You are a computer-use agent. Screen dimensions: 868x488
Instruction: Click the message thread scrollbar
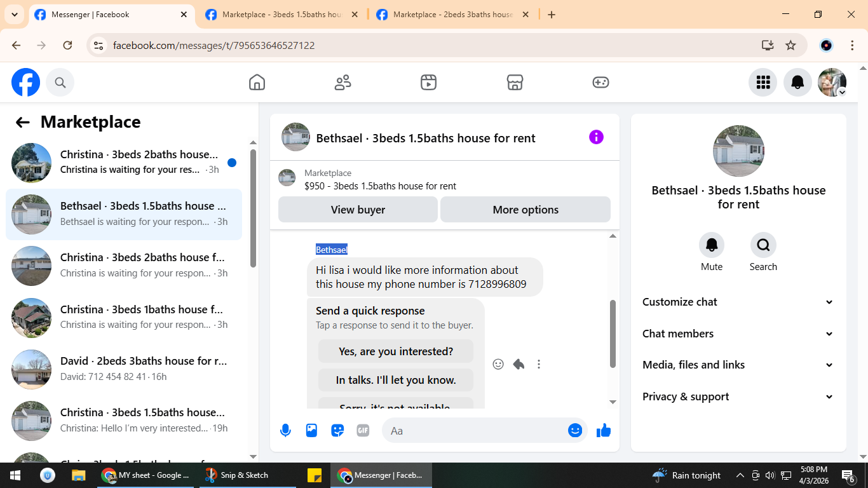tap(613, 334)
